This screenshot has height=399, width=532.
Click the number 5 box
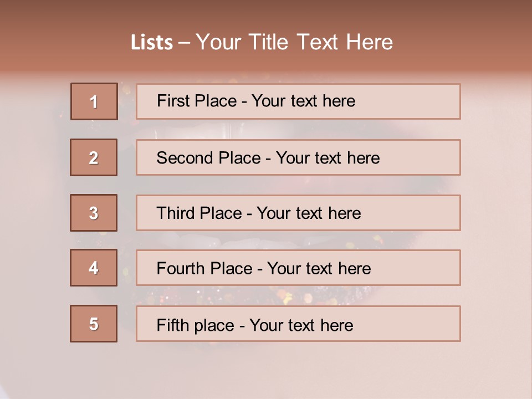pos(94,324)
